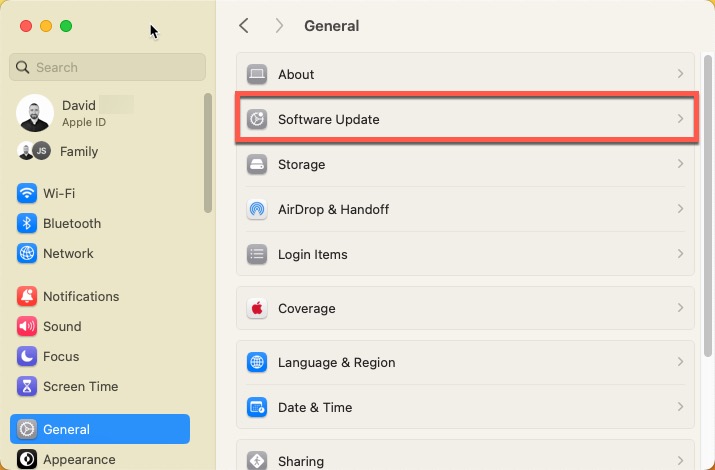Click the Login Items label
Viewport: 715px width, 470px height.
(x=313, y=254)
